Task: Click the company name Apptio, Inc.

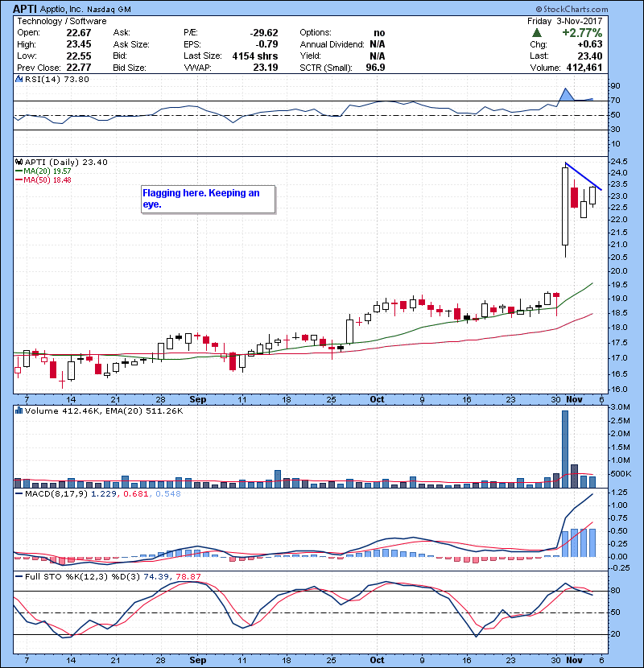Action: (x=61, y=9)
